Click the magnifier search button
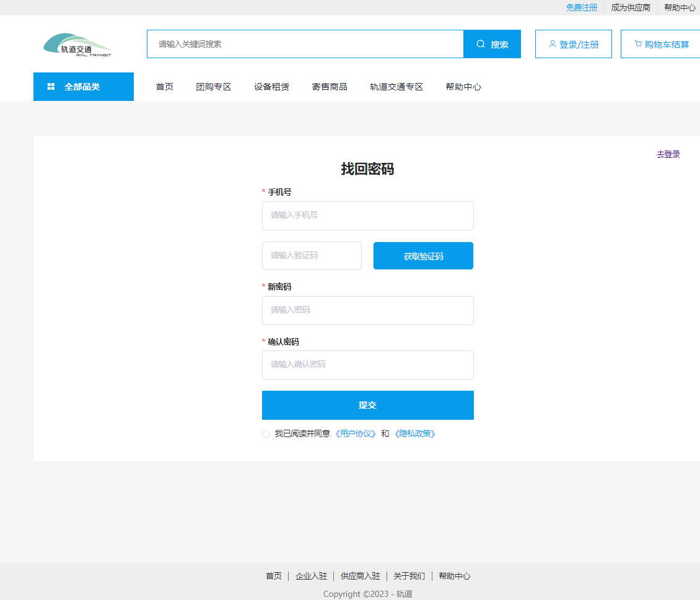 (492, 44)
